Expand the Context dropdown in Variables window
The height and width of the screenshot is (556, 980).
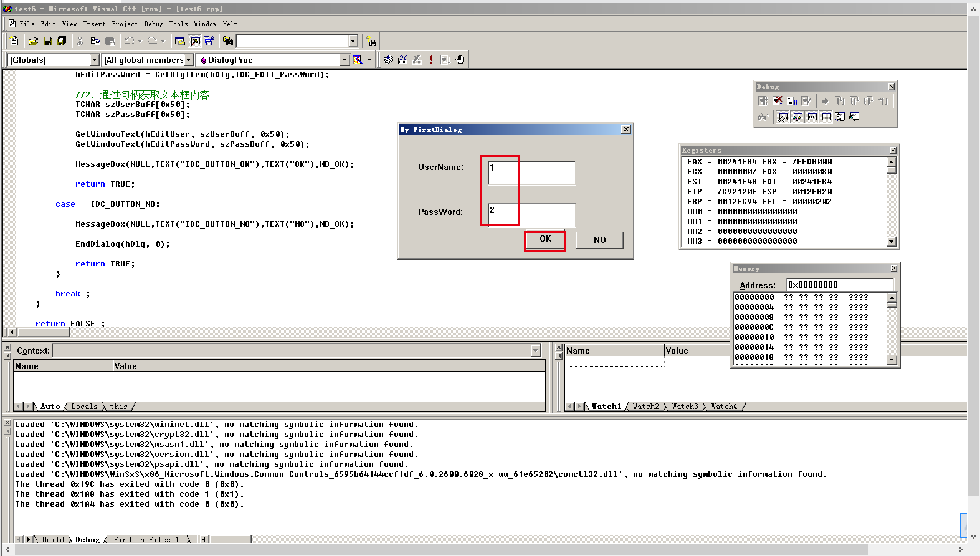tap(535, 351)
